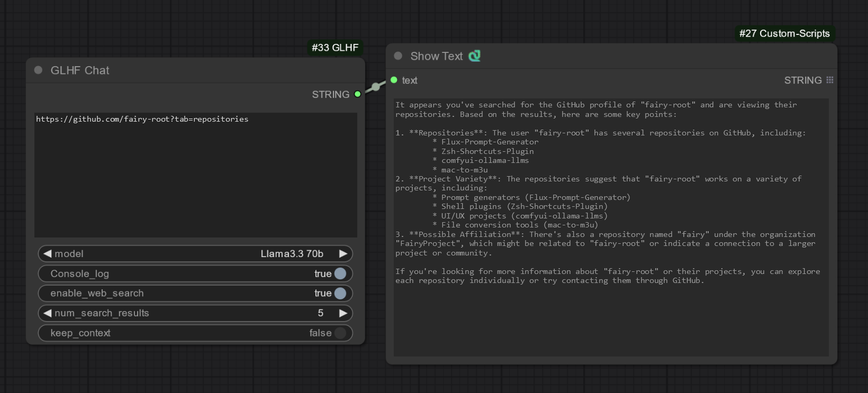Image resolution: width=868 pixels, height=393 pixels.
Task: Select next model with right arrow
Action: tap(343, 253)
